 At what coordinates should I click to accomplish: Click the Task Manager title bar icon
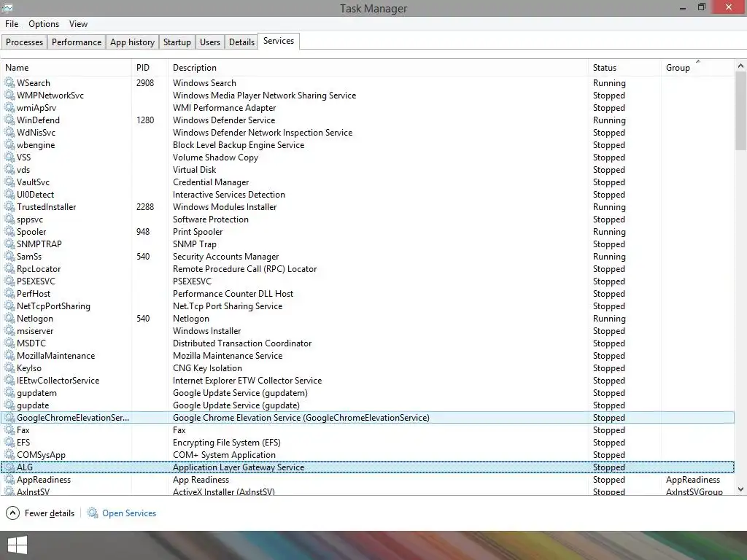pyautogui.click(x=7, y=7)
